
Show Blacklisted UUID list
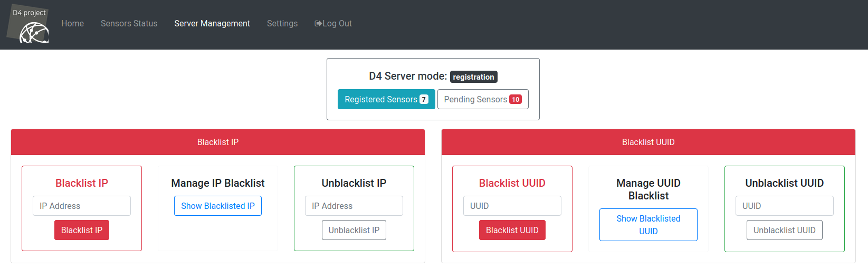(648, 225)
